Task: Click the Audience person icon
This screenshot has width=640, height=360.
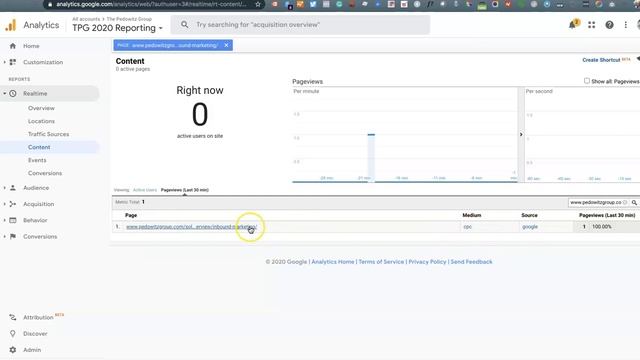Action: 13,188
